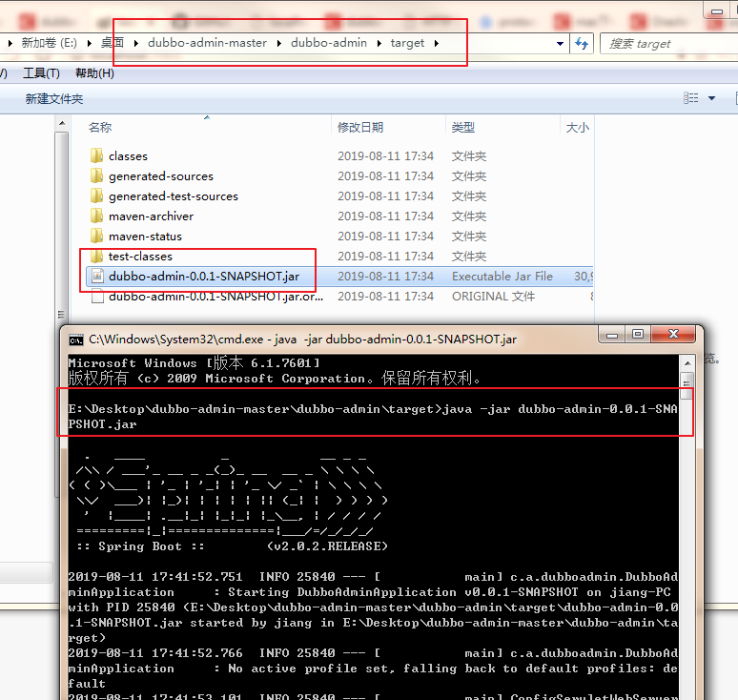Close the cmd.exe window
The height and width of the screenshot is (700, 738).
click(673, 334)
